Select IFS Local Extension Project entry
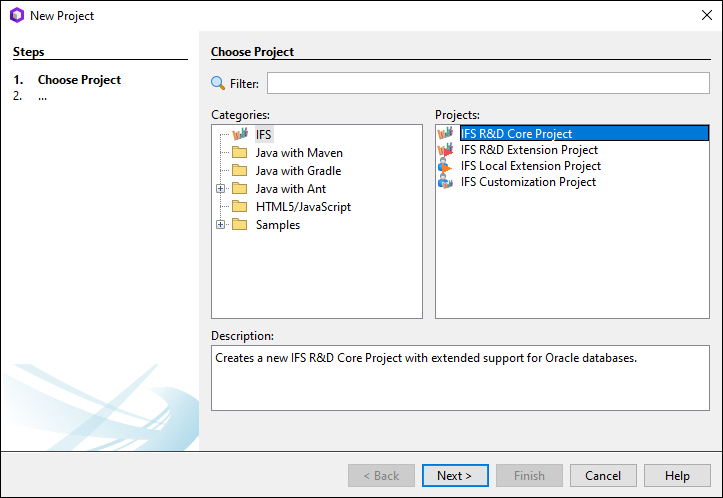This screenshot has height=498, width=723. (x=531, y=166)
